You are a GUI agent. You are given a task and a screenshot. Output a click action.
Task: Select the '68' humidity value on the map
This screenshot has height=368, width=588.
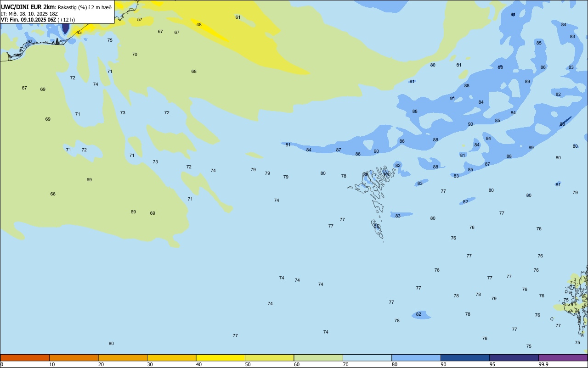coord(194,72)
